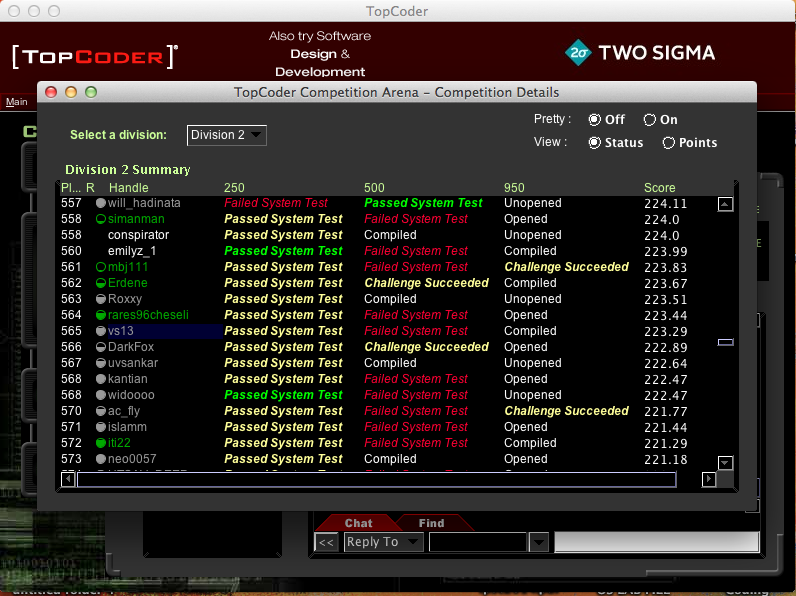This screenshot has height=596, width=796.
Task: Click rating icon next to mbj111
Action: coord(101,267)
